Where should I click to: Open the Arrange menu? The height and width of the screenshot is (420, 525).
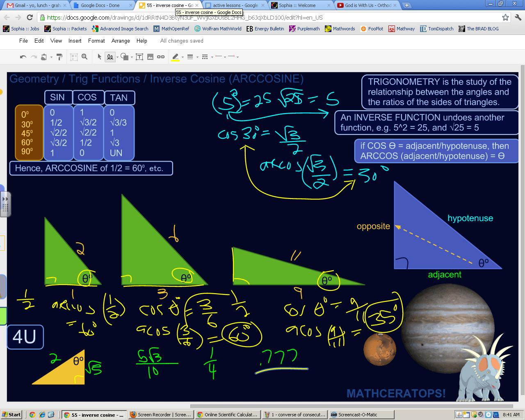[x=121, y=41]
